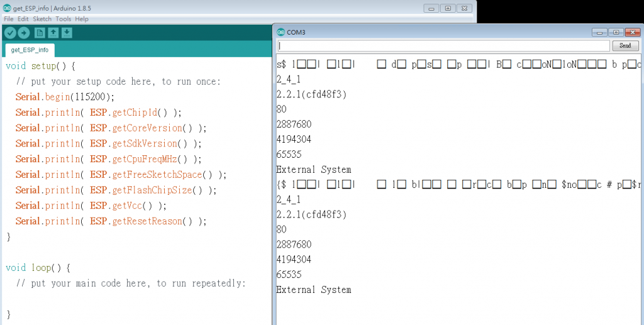Click the ESP.getFreeSketchSpace() code line

coord(121,175)
